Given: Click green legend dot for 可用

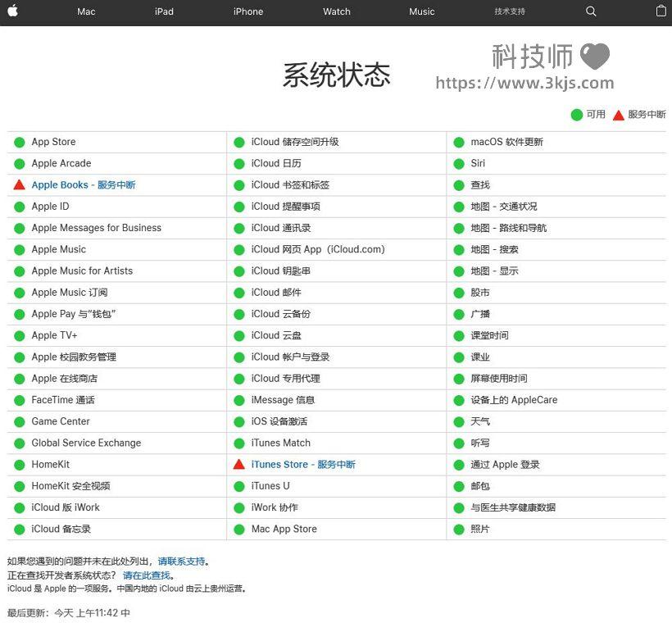Looking at the screenshot, I should point(577,115).
